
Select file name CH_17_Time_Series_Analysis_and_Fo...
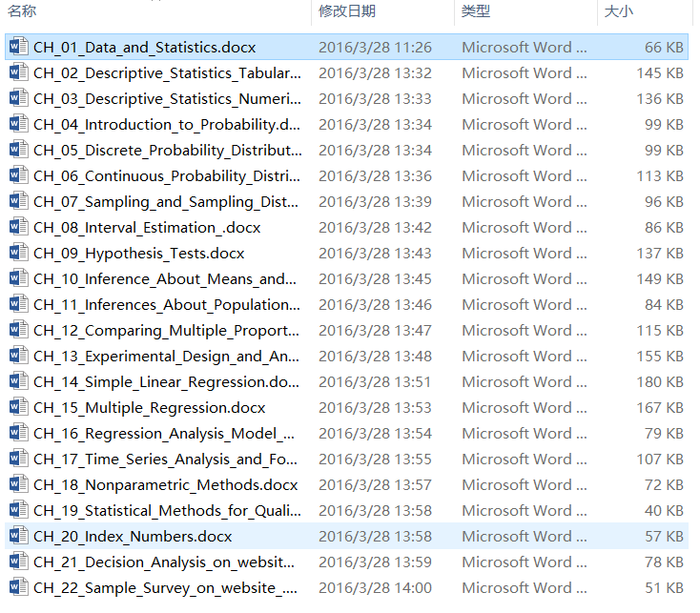pos(165,460)
